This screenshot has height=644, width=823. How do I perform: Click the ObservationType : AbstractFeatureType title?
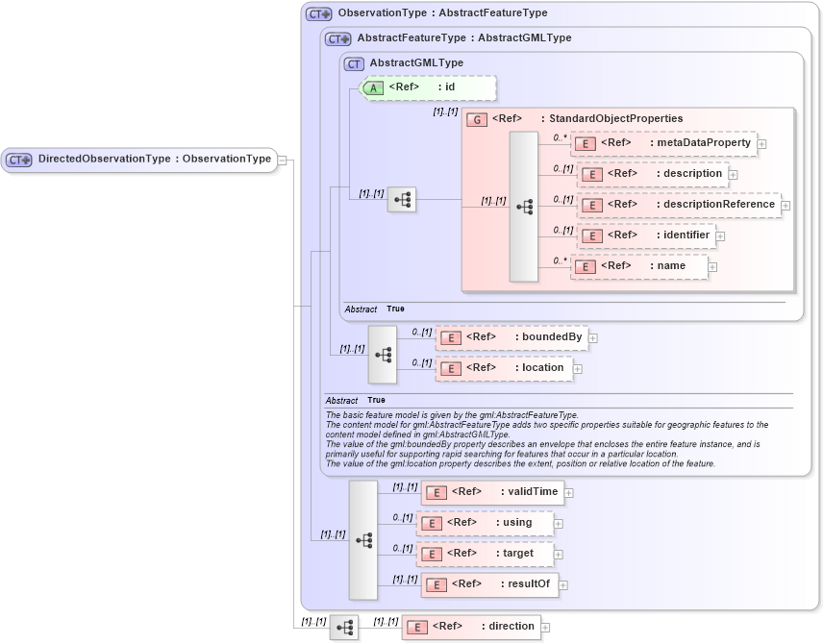(442, 12)
